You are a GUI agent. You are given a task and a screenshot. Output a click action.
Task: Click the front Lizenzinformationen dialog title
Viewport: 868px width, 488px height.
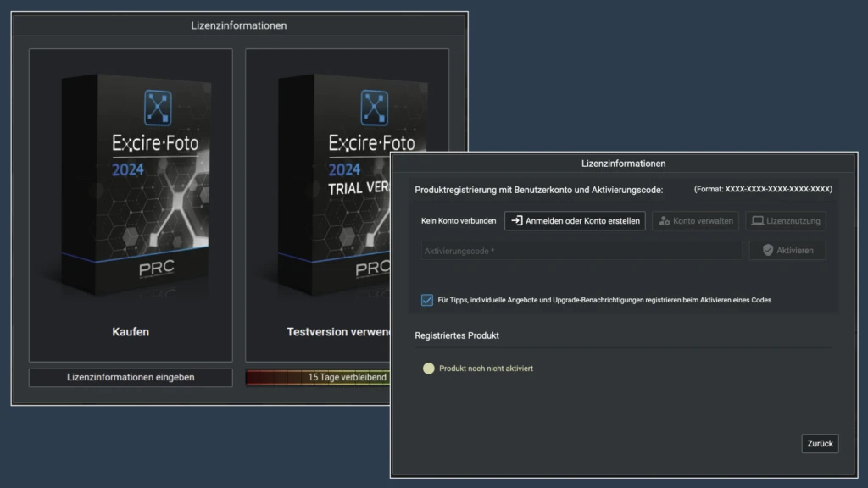[x=623, y=164]
